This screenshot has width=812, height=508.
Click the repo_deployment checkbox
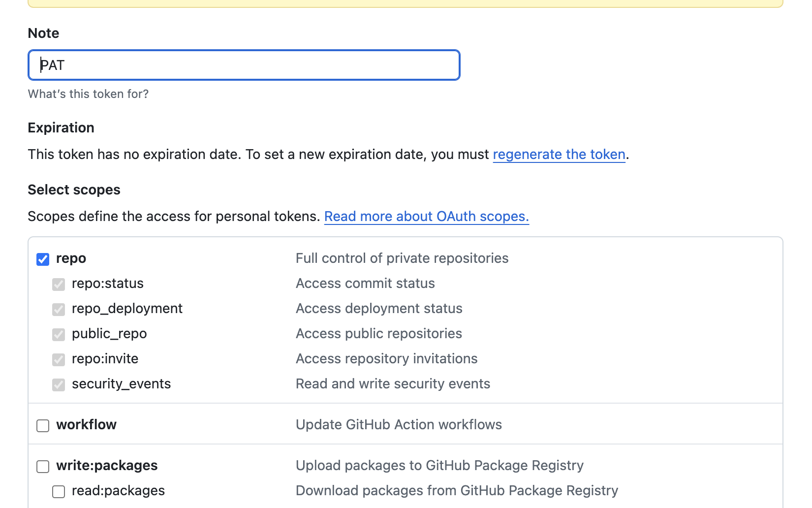(59, 310)
